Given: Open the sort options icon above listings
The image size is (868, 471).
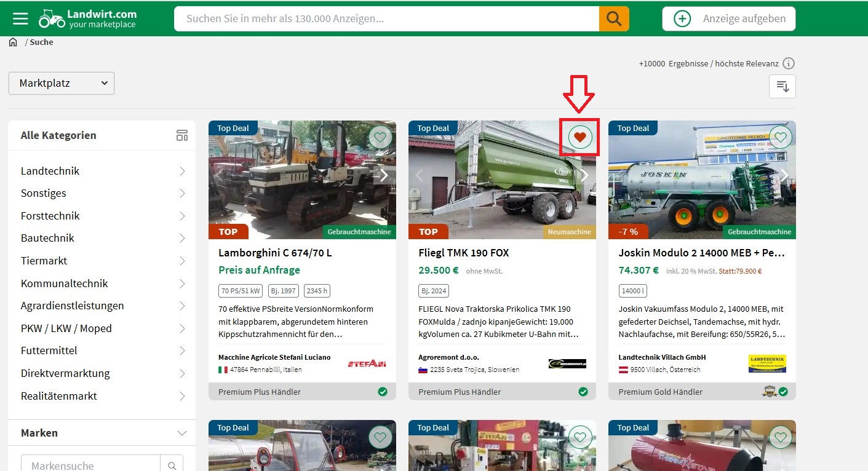Looking at the screenshot, I should point(782,86).
